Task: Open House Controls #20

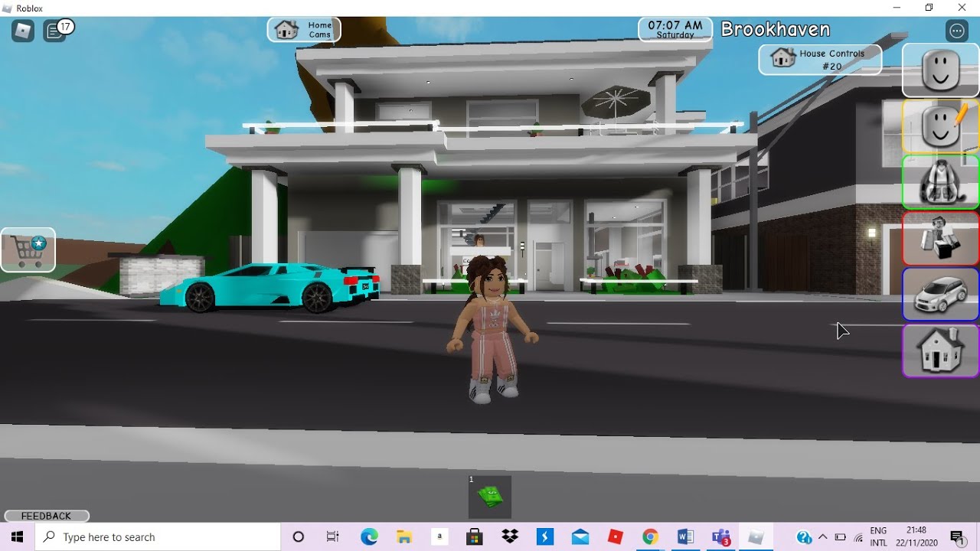Action: [819, 60]
